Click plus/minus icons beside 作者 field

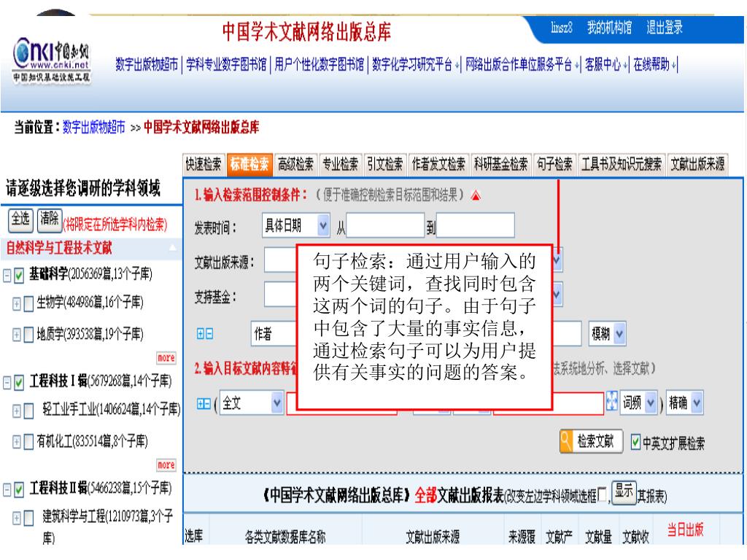[205, 334]
